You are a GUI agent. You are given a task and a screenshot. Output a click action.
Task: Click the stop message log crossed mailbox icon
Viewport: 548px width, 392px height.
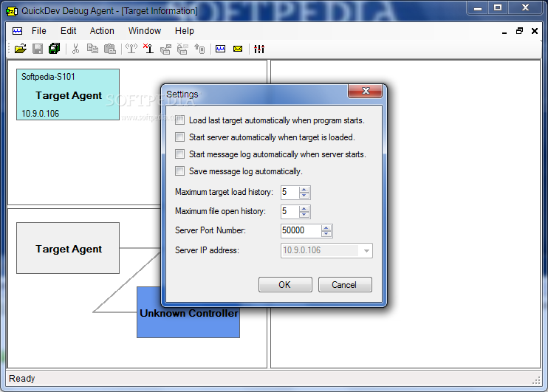pos(182,49)
